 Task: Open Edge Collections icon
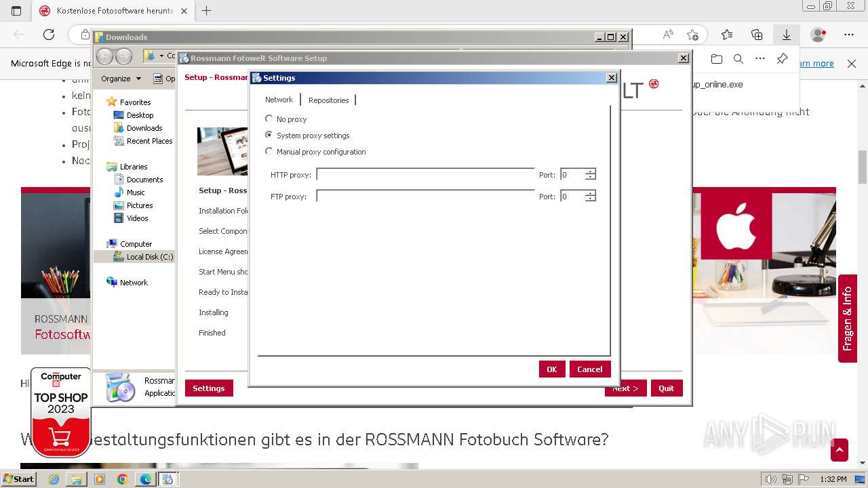[757, 35]
